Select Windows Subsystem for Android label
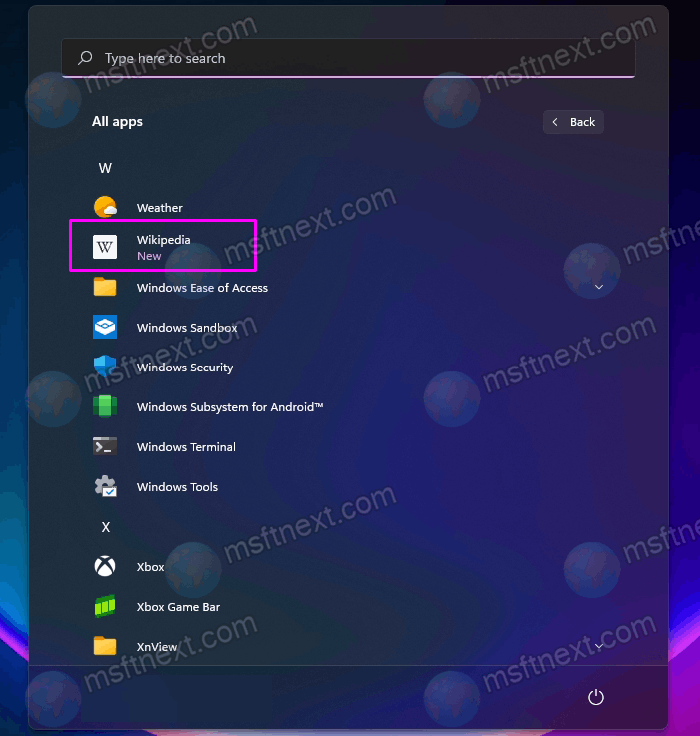The width and height of the screenshot is (700, 736). 230,407
